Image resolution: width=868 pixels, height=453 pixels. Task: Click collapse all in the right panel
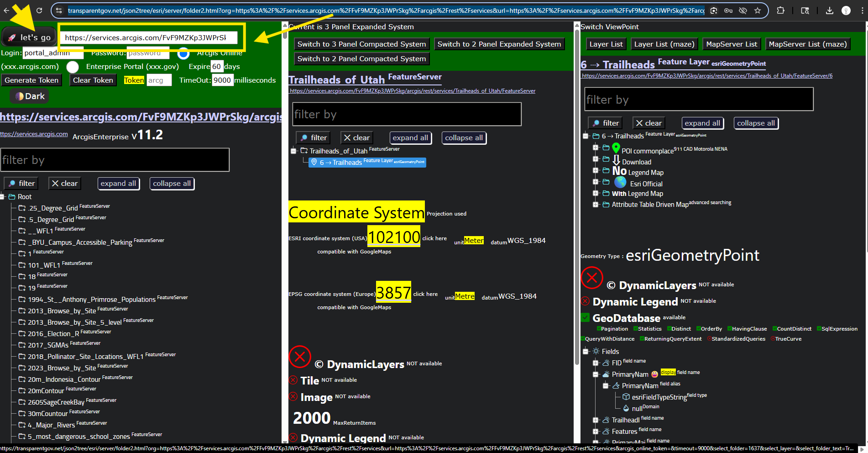(756, 123)
